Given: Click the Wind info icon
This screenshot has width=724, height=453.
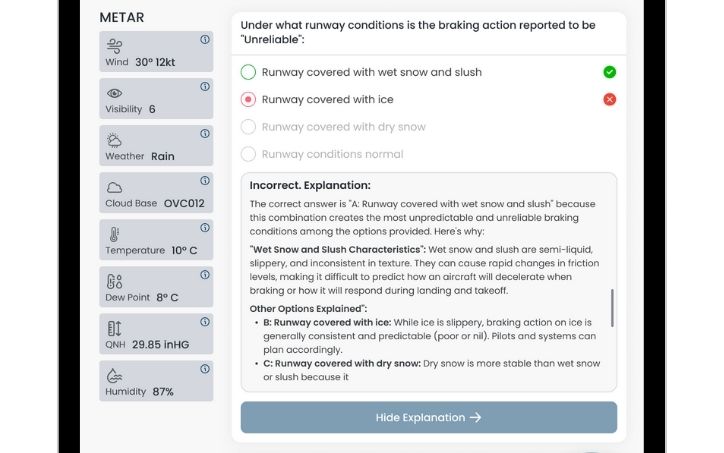Looking at the screenshot, I should 204,40.
